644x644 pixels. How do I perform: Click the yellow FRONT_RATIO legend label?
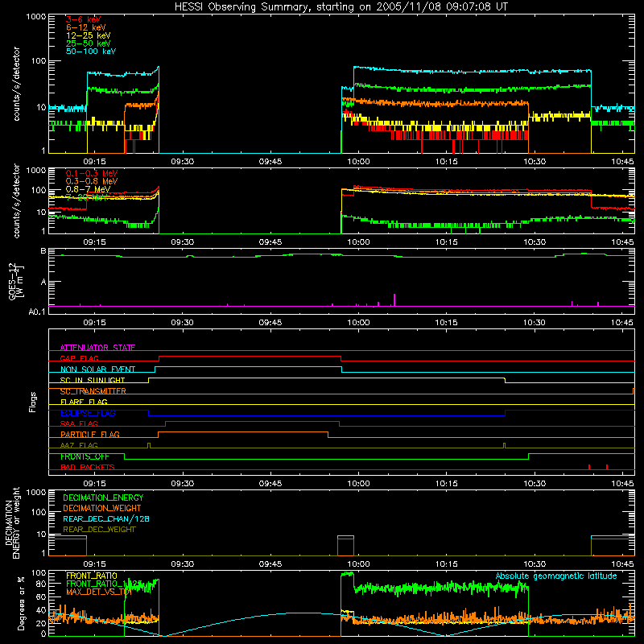tap(92, 576)
